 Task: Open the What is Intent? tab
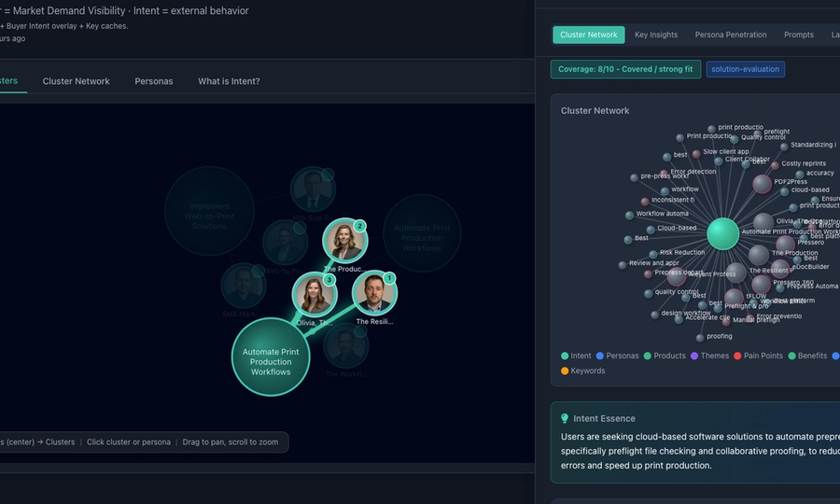[229, 81]
